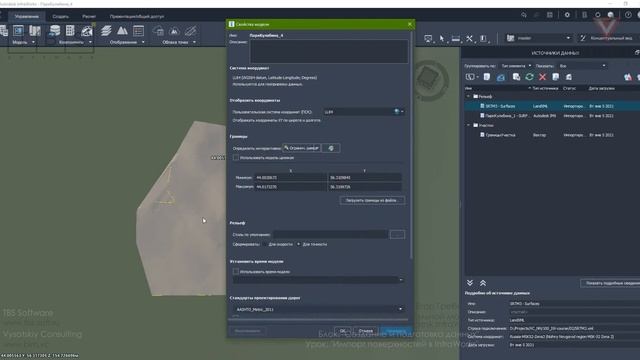
Task: Click the polygon boundary icon next to bounding box
Action: click(331, 148)
